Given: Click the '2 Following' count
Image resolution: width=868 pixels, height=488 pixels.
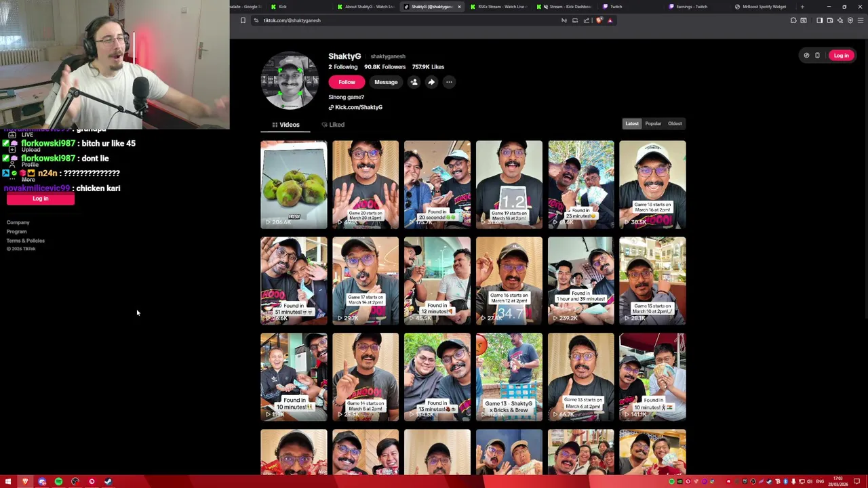Looking at the screenshot, I should (343, 67).
